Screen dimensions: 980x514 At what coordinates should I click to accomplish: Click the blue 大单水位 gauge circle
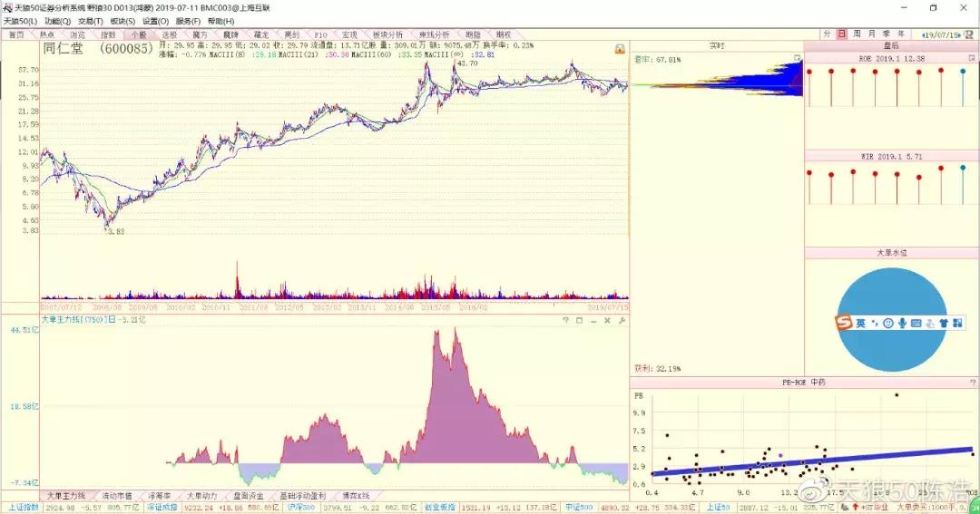pos(891,320)
